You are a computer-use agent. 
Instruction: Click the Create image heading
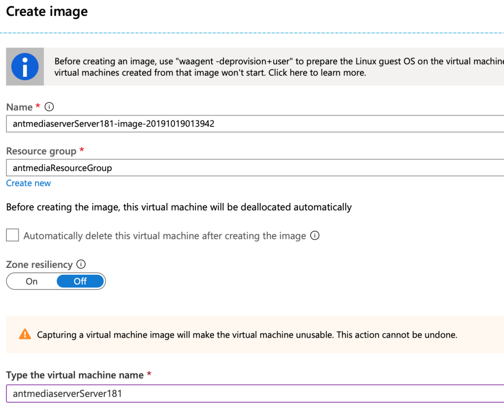(x=47, y=12)
